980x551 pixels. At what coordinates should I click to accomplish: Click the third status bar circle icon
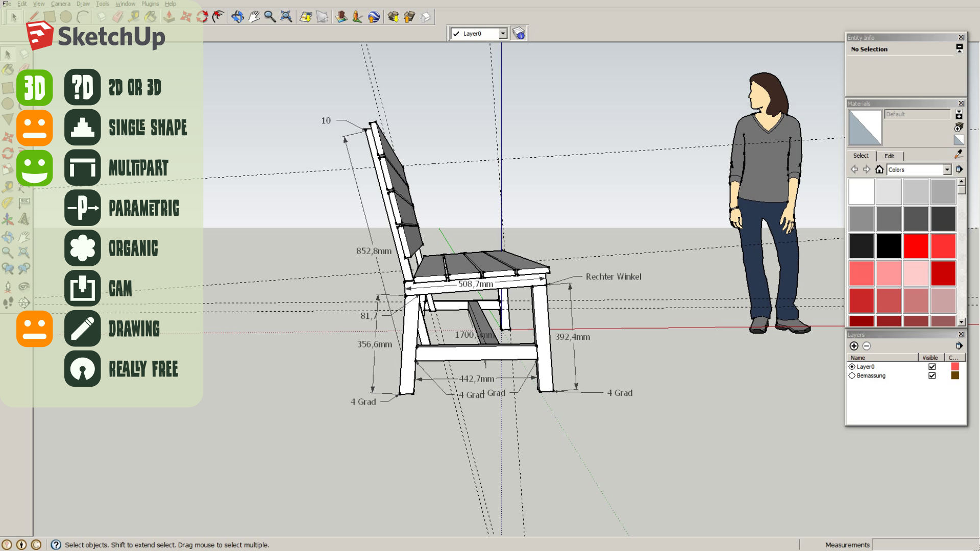[36, 545]
